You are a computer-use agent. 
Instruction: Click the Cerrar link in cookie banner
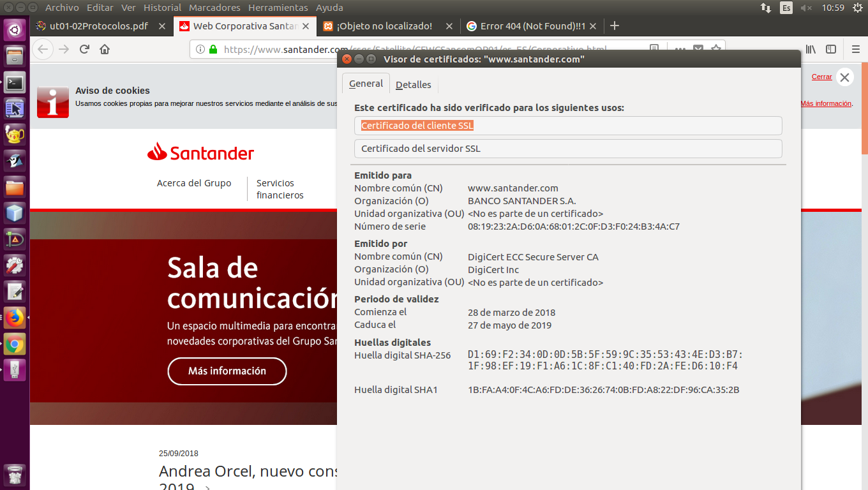coord(821,77)
